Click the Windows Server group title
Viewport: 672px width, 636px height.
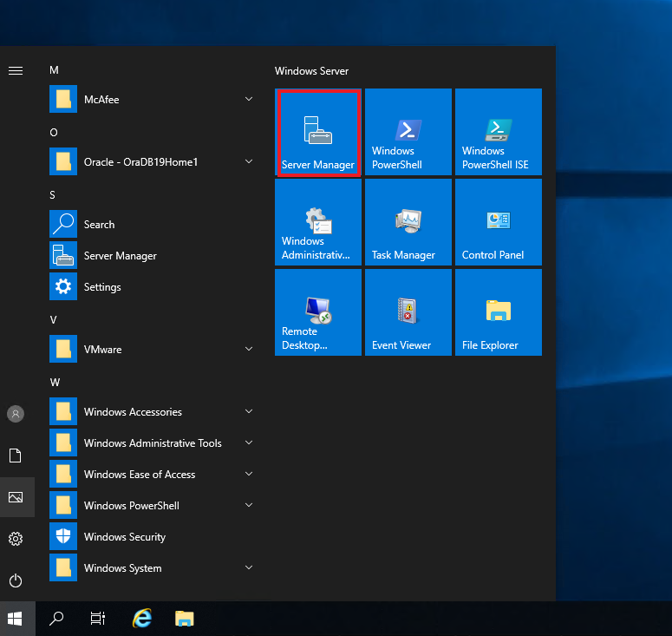[311, 71]
